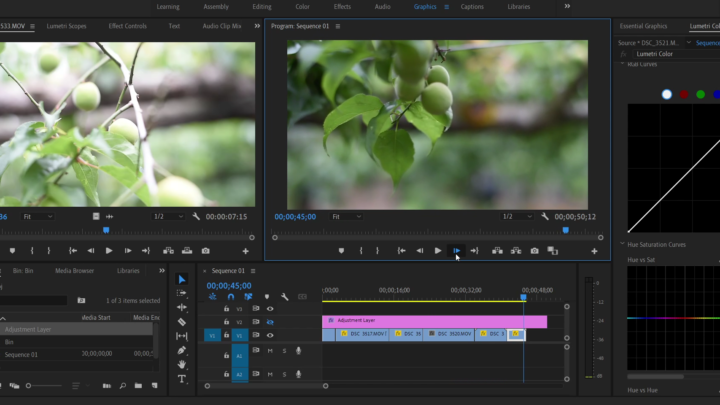Show more Source panel tabs chevrons

(x=257, y=26)
